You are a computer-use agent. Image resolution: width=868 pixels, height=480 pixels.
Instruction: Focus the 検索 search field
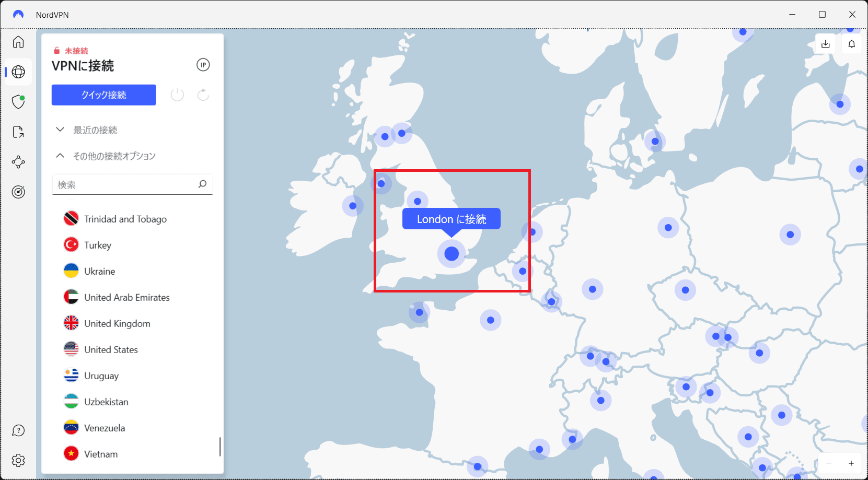coord(133,184)
